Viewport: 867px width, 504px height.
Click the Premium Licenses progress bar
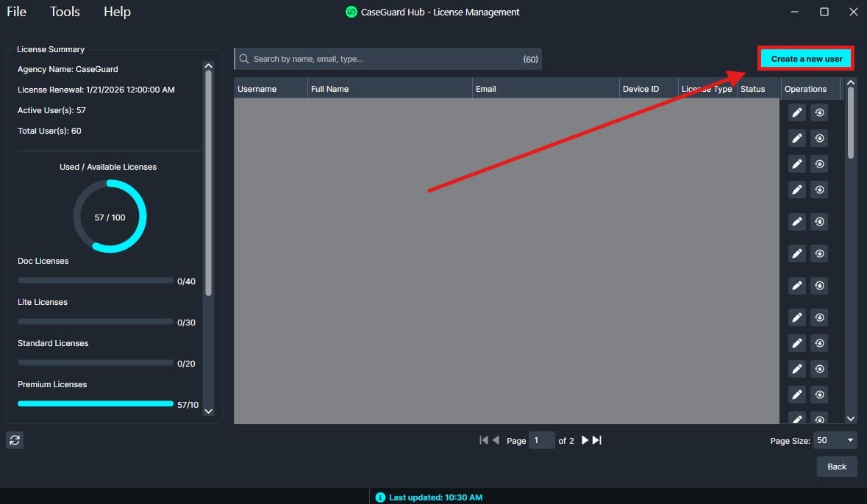click(95, 403)
